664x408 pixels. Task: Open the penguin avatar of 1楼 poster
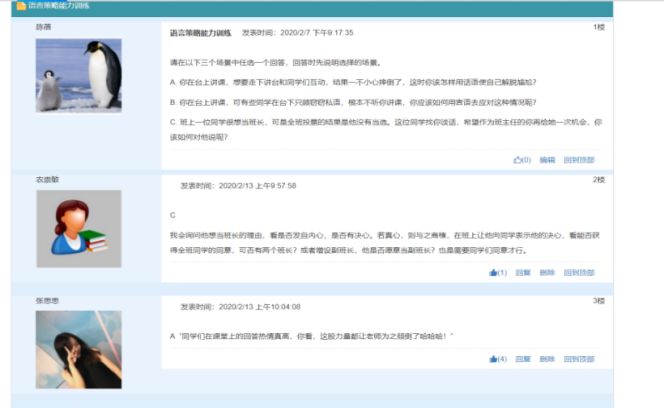click(79, 75)
